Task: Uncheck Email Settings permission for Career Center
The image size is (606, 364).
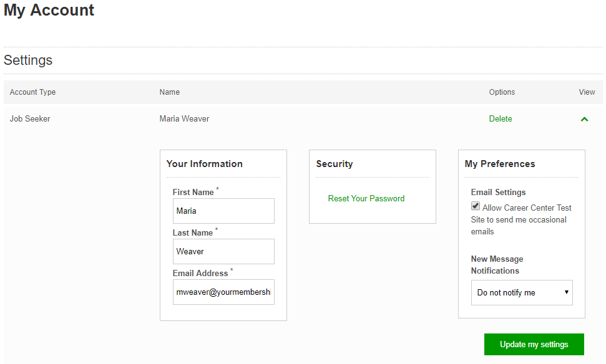Action: [475, 205]
